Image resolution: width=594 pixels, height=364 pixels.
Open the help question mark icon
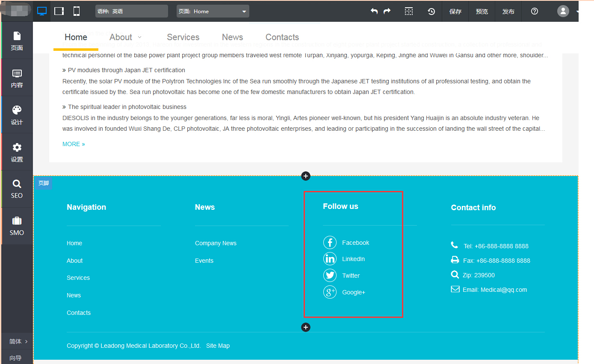coord(535,11)
